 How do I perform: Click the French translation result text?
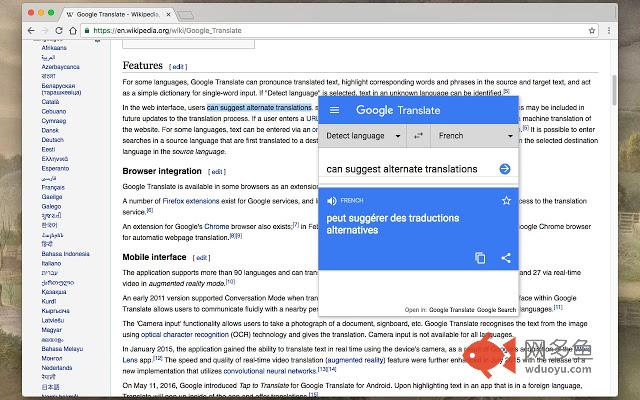pos(393,224)
